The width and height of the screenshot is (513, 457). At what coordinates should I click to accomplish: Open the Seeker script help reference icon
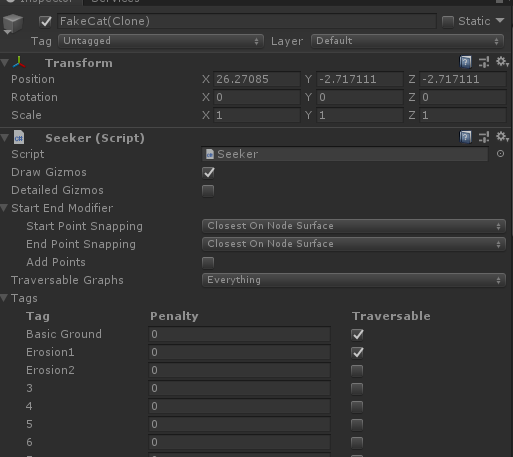465,137
